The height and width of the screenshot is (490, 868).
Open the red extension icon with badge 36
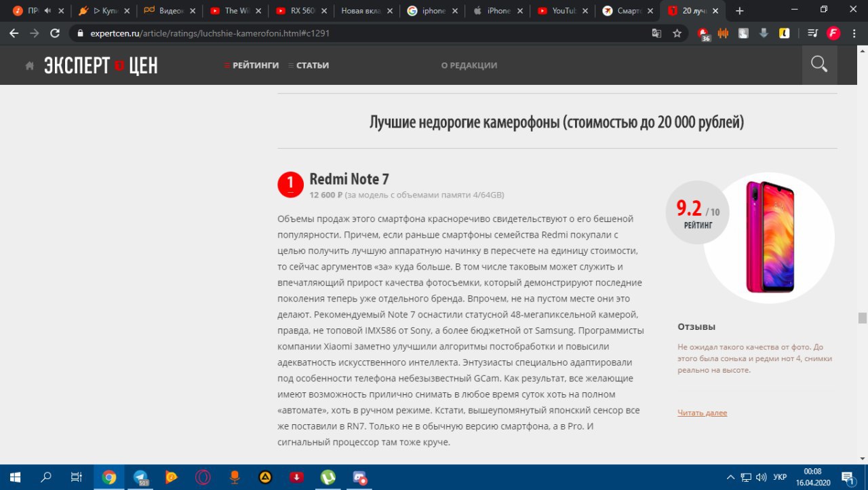pyautogui.click(x=703, y=34)
